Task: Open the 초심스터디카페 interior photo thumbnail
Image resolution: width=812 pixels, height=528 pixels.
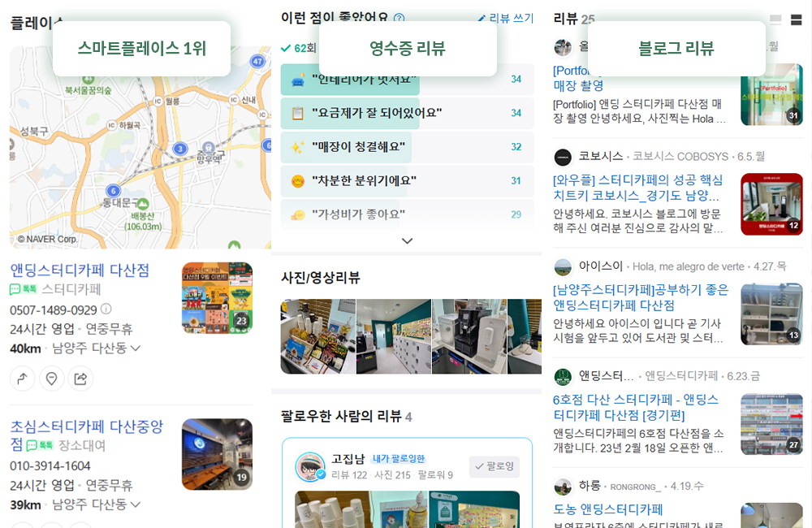Action: 217,454
